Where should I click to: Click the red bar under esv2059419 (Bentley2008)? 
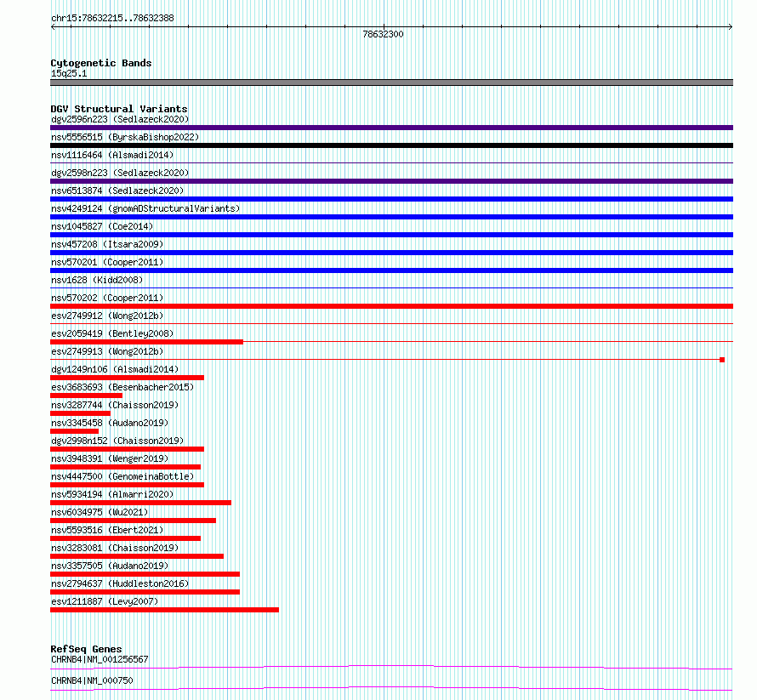(147, 342)
